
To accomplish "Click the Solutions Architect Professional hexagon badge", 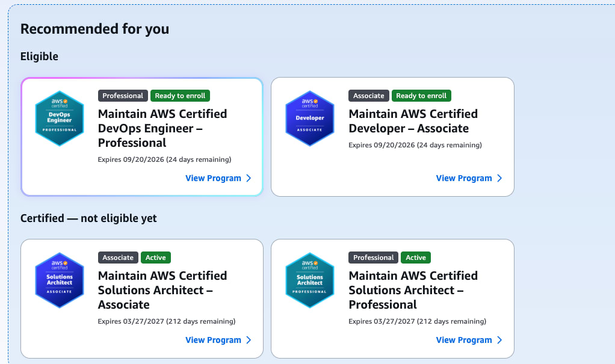I will click(310, 280).
